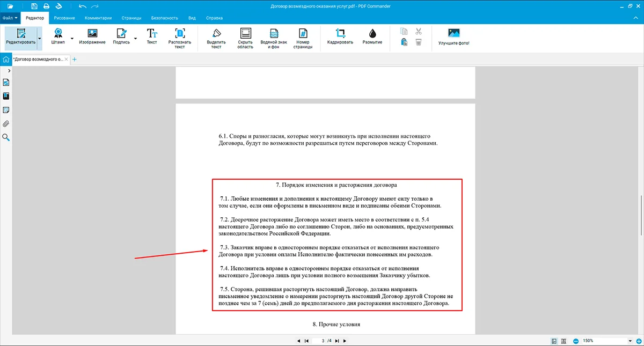Open the Штамп dropdown arrow
Viewport: 644px width, 346px height.
tap(72, 38)
